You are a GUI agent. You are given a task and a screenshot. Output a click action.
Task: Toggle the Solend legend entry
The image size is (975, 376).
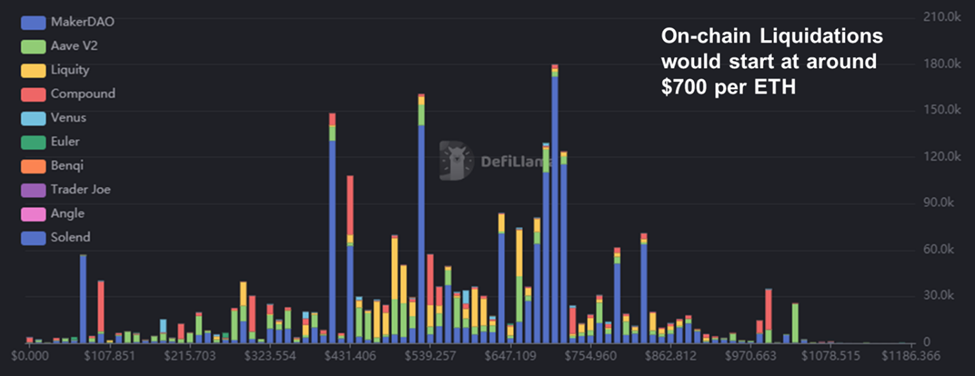(x=55, y=237)
